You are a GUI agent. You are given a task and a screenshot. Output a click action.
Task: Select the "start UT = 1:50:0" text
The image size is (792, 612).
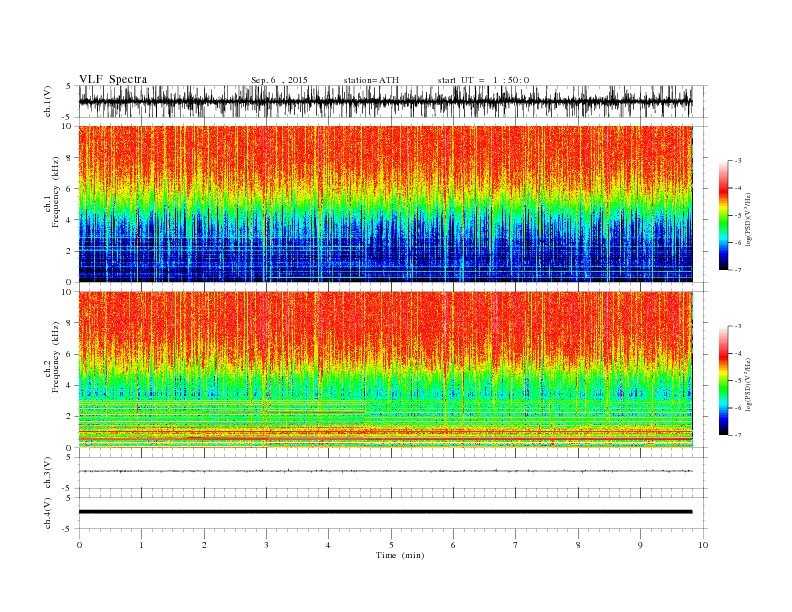tap(483, 80)
